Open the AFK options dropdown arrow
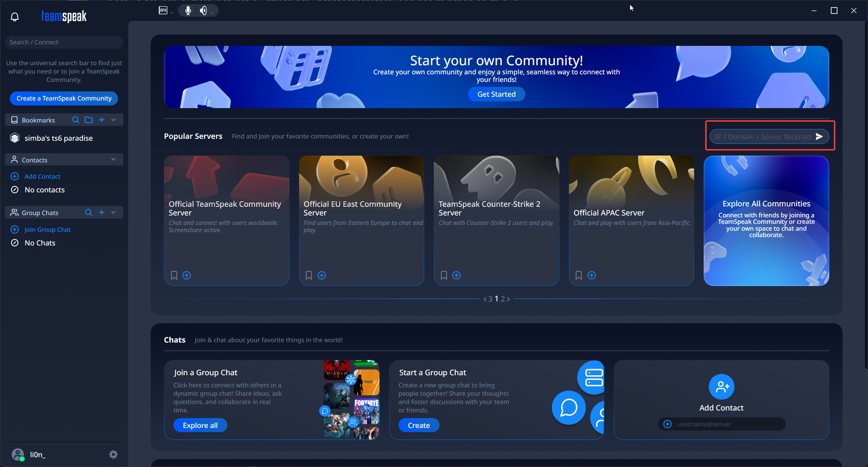Image resolution: width=868 pixels, height=467 pixels. (172, 12)
